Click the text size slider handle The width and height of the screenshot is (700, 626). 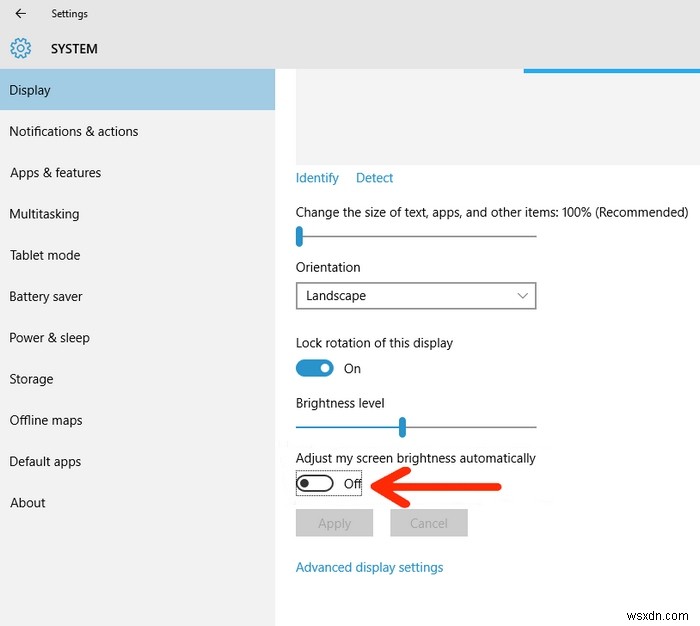[x=299, y=236]
